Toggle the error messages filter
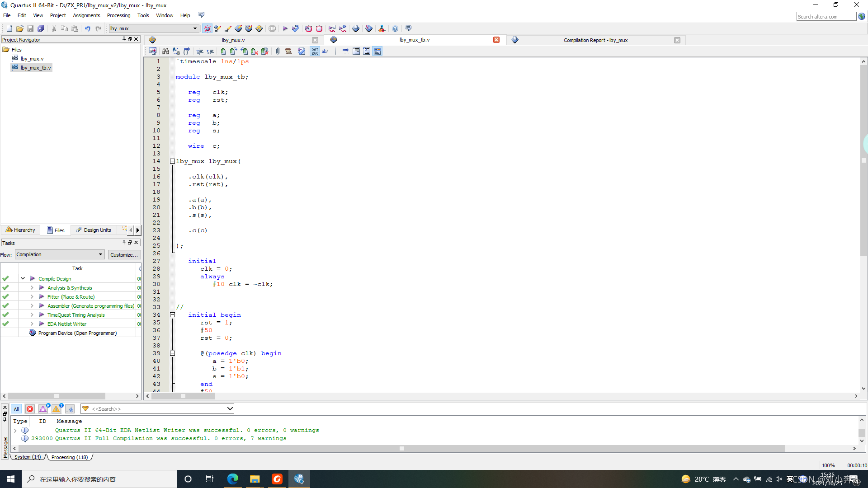Viewport: 868px width, 488px height. (30, 409)
